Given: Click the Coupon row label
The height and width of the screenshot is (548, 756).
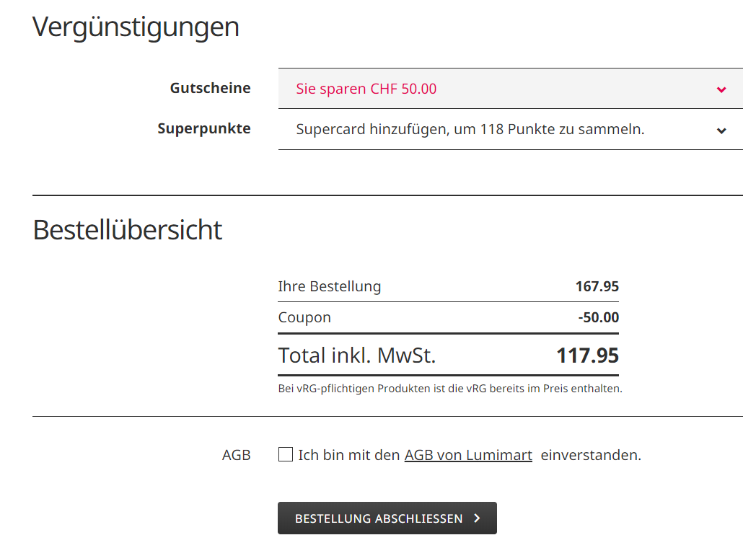Looking at the screenshot, I should (x=304, y=317).
